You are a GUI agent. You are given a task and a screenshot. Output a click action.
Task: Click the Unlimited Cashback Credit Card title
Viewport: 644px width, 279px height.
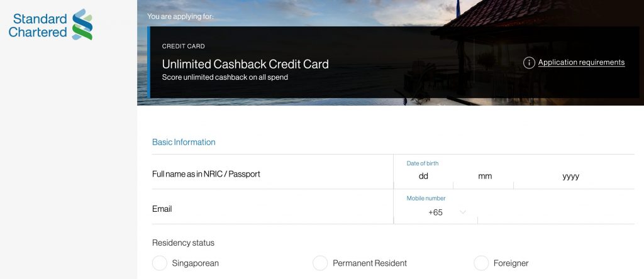point(245,64)
